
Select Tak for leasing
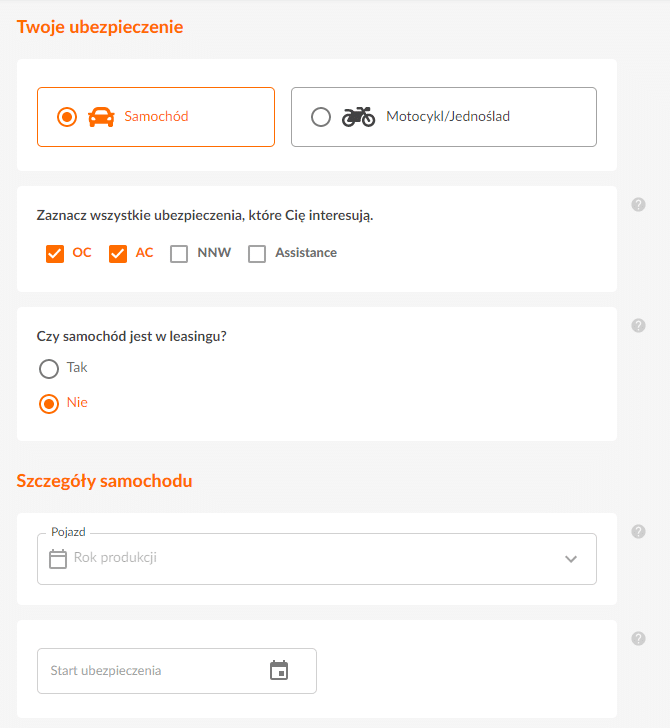(x=49, y=369)
